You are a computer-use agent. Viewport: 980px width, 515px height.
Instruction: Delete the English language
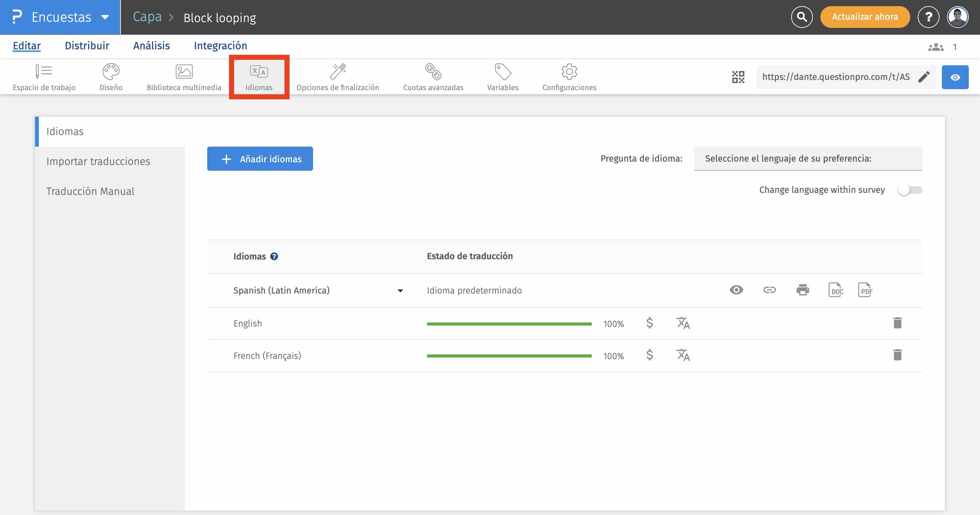(897, 323)
